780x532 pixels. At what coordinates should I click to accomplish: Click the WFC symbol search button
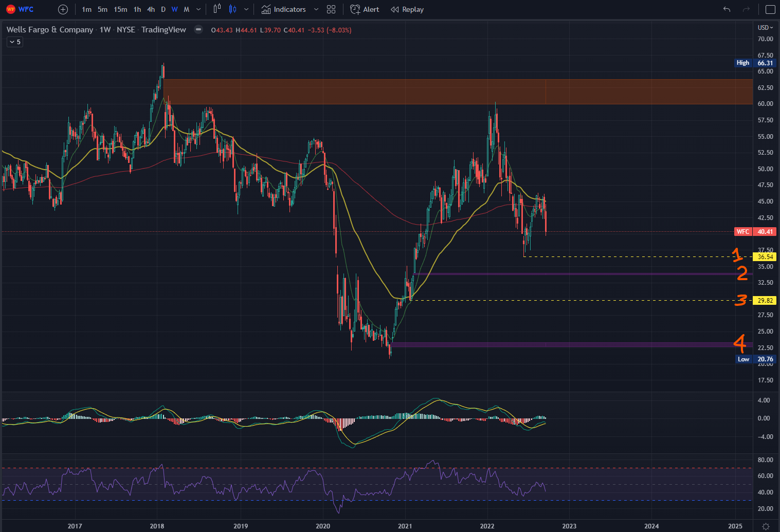21,9
